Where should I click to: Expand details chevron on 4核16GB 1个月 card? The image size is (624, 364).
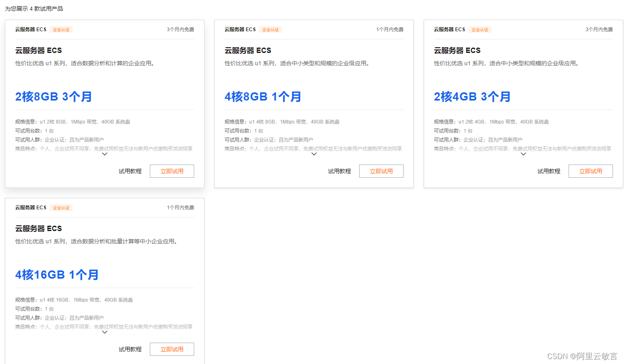(105, 332)
